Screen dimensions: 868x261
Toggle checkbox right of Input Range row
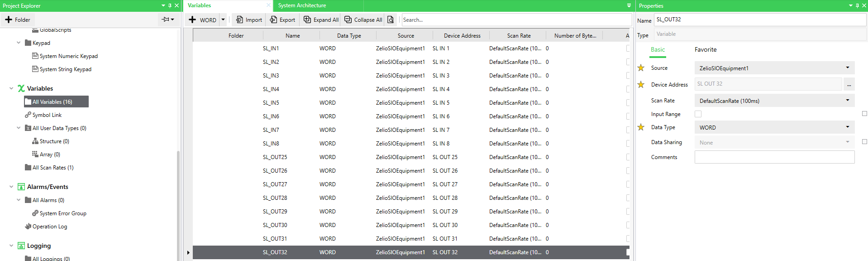[x=864, y=114]
